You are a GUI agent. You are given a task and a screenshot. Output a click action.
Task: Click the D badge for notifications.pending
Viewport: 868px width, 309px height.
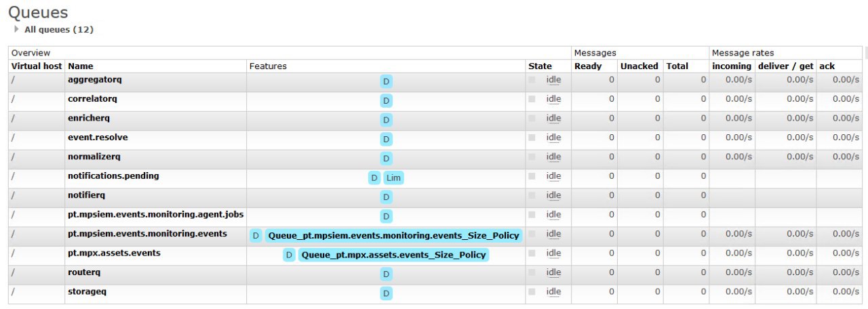point(374,178)
